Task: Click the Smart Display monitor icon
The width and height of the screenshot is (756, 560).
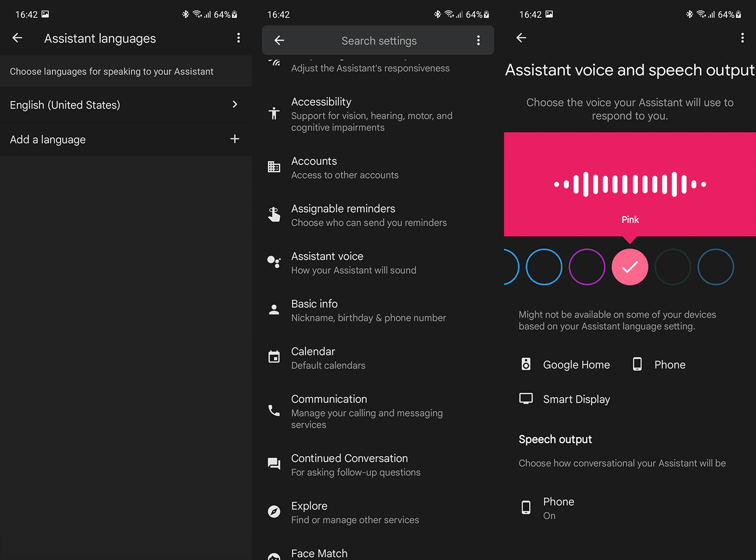Action: [x=526, y=398]
